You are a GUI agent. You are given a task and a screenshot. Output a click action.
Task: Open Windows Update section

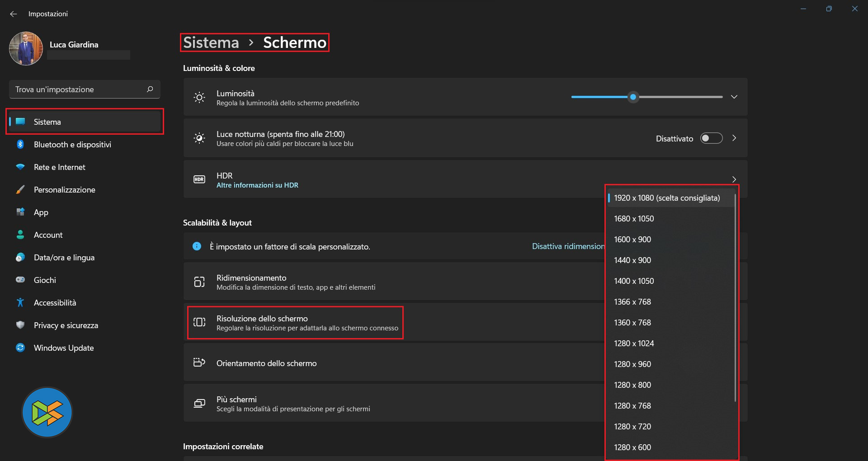(64, 348)
